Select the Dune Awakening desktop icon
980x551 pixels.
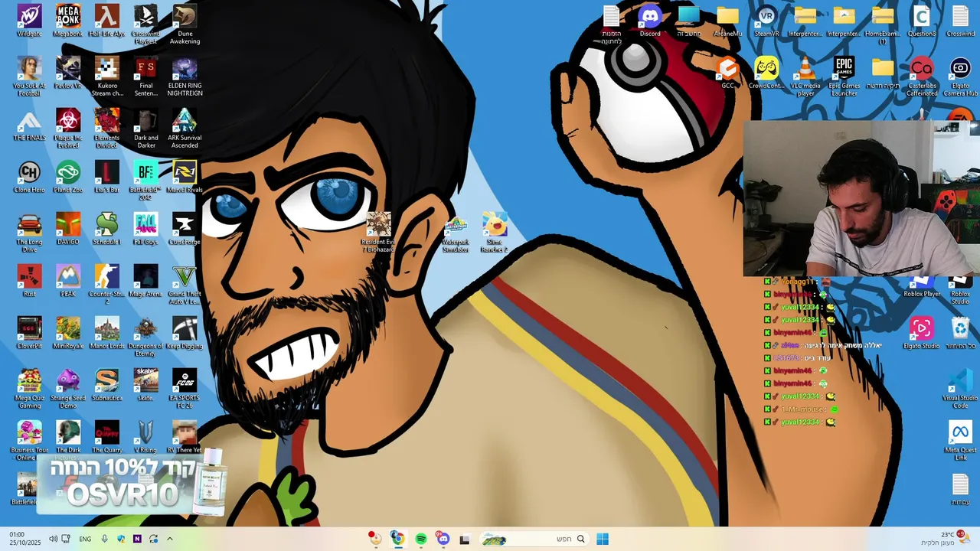(185, 24)
